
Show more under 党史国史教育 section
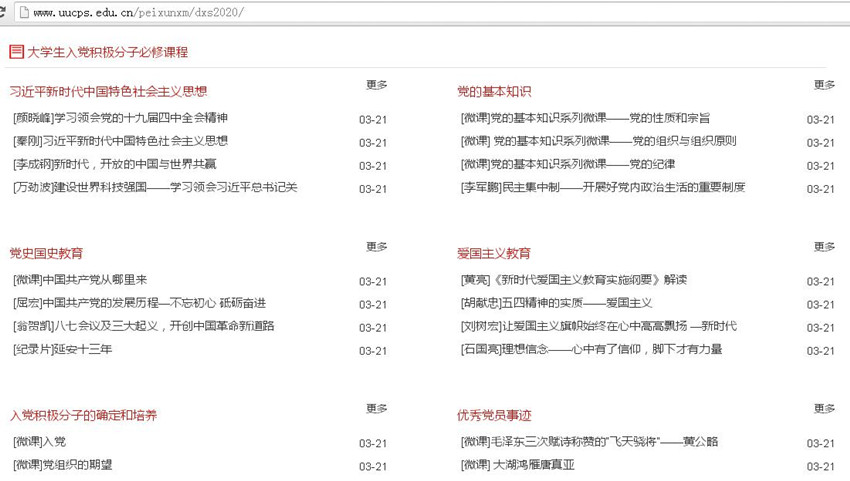pos(377,247)
